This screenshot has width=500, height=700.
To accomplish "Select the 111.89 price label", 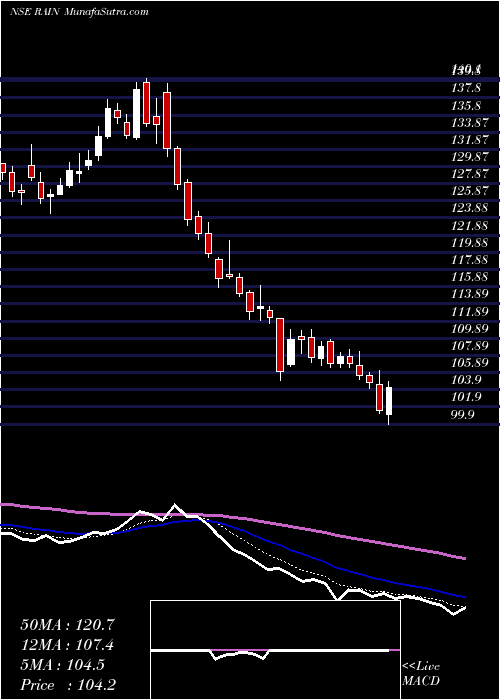I will (x=469, y=311).
